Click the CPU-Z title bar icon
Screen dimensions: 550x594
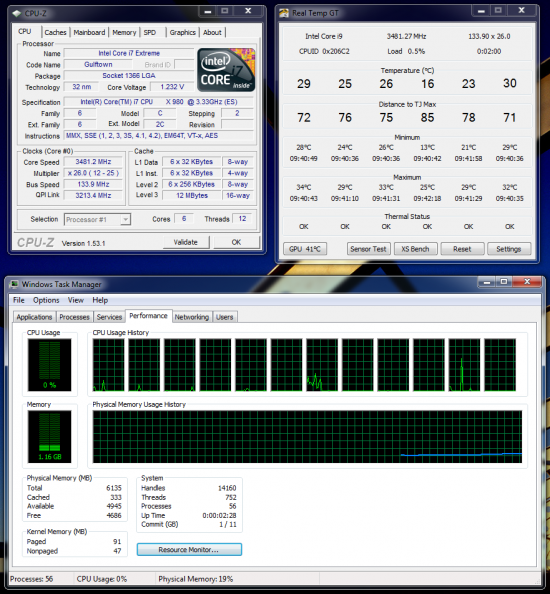[16, 14]
